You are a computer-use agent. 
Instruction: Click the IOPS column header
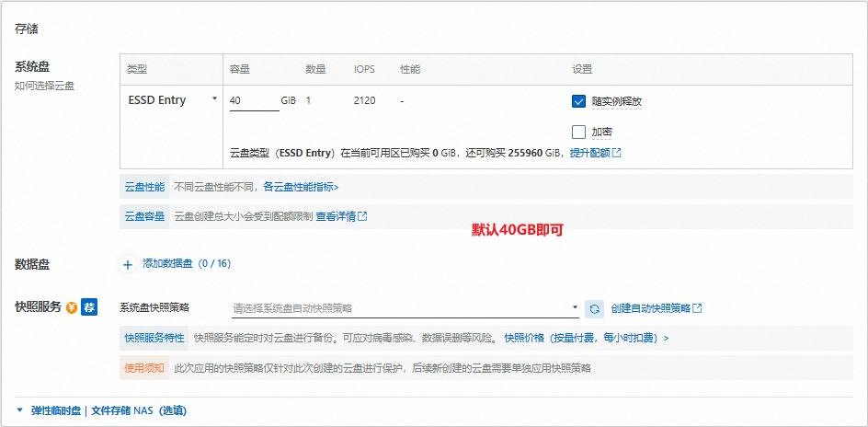(x=364, y=69)
